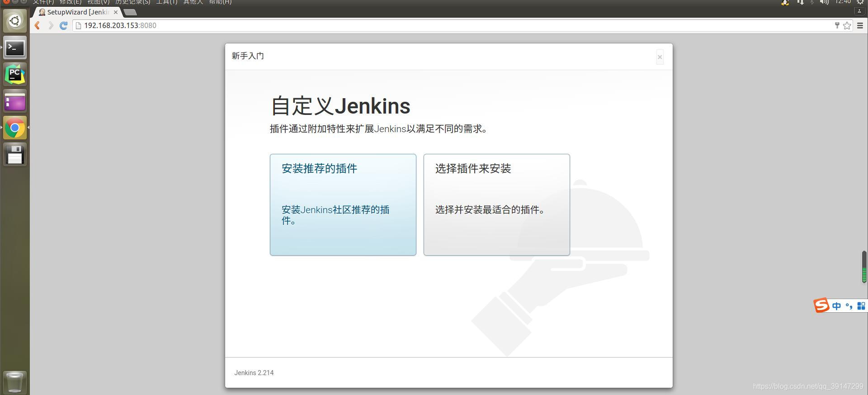The height and width of the screenshot is (395, 868).
Task: Launch PyCharm from the dock
Action: (15, 74)
